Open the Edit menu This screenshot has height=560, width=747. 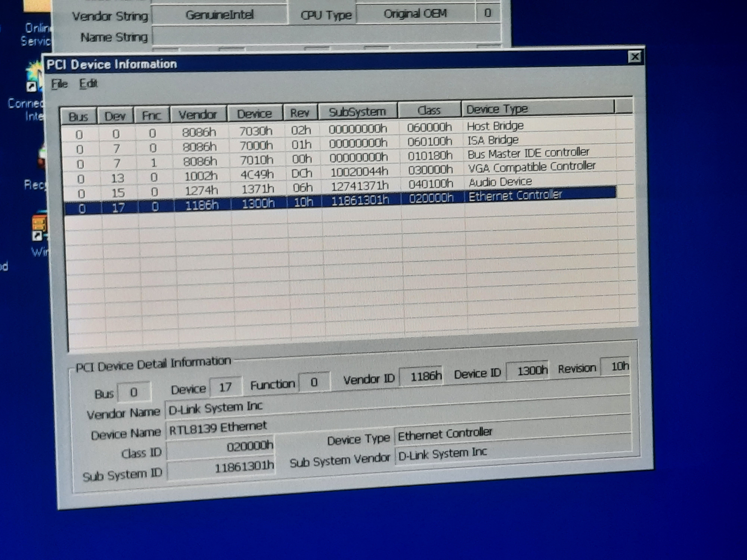pos(89,83)
